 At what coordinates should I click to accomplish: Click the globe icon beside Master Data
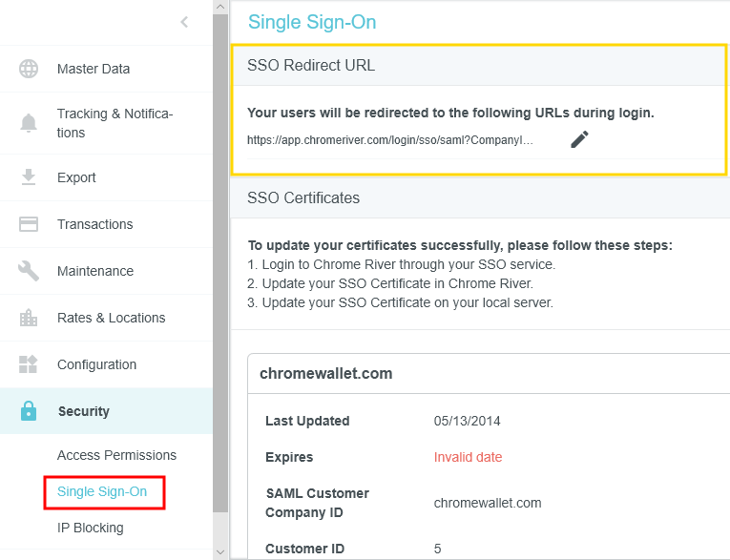29,69
